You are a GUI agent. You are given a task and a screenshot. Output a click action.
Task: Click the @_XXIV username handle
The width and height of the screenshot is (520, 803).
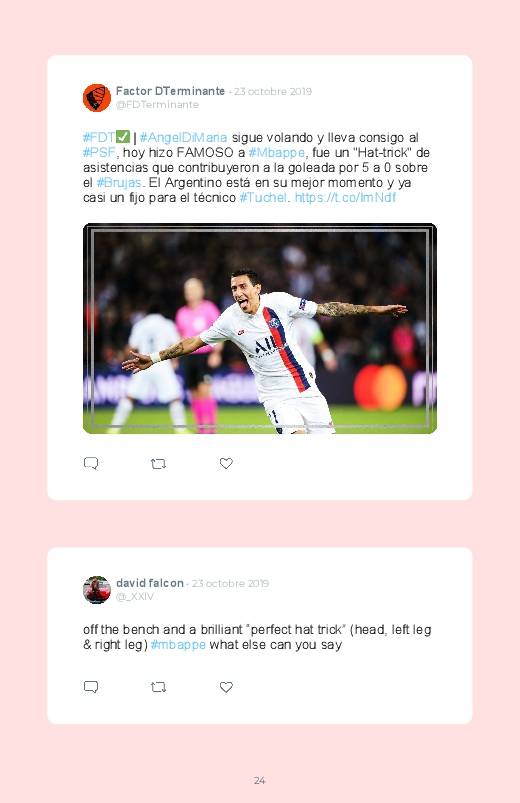[x=135, y=597]
